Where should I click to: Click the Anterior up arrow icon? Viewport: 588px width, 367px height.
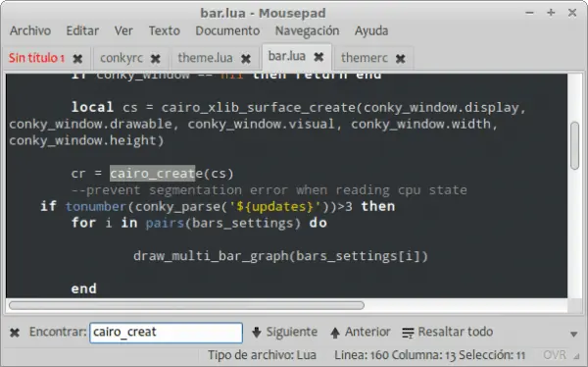(x=335, y=333)
